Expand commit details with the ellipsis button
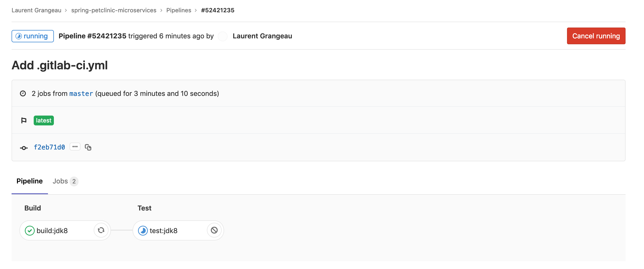This screenshot has width=644, height=269. click(x=75, y=147)
